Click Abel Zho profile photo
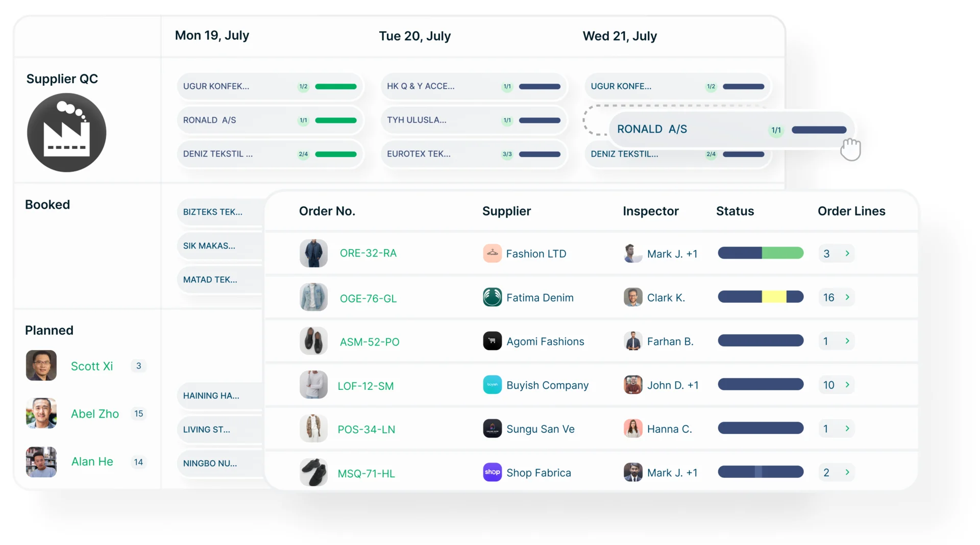 click(x=41, y=413)
